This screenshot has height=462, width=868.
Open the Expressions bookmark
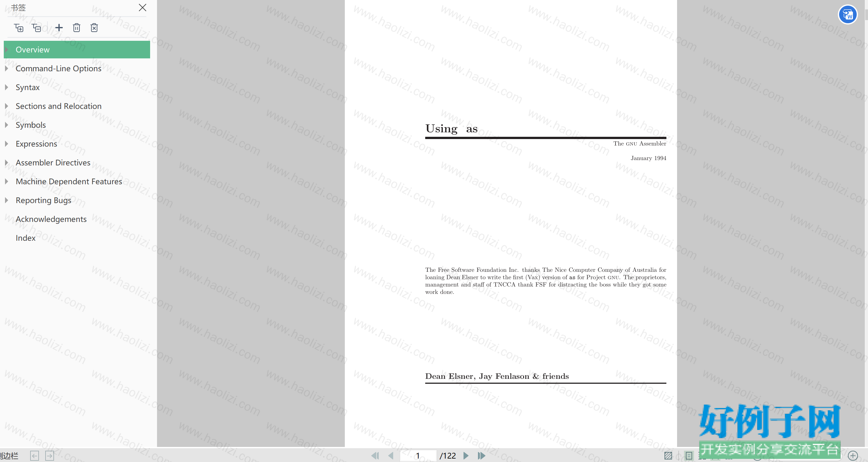pos(36,144)
